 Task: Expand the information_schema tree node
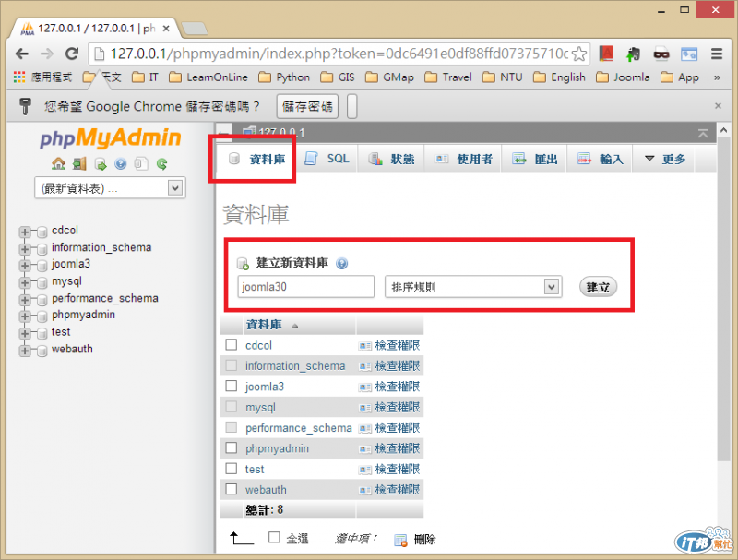click(25, 248)
